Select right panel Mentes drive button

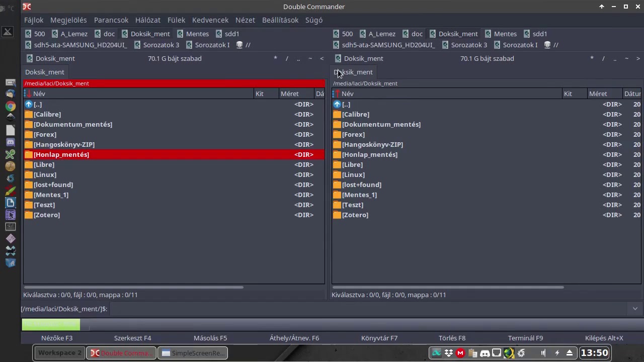coord(501,34)
